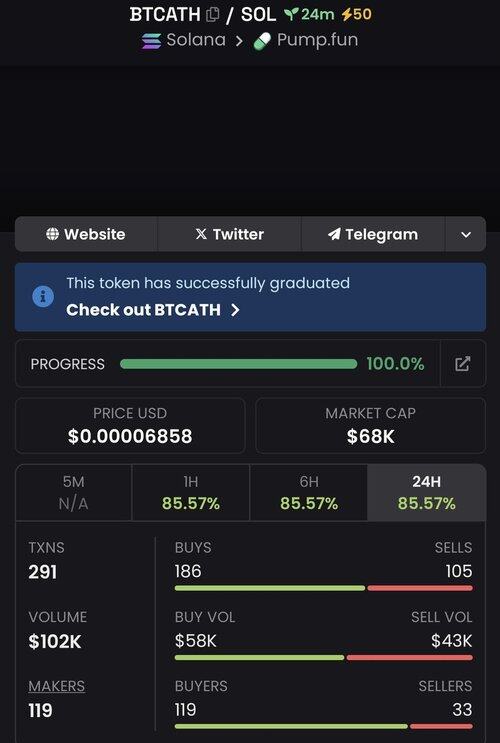Click the globe icon on Website

coord(52,234)
